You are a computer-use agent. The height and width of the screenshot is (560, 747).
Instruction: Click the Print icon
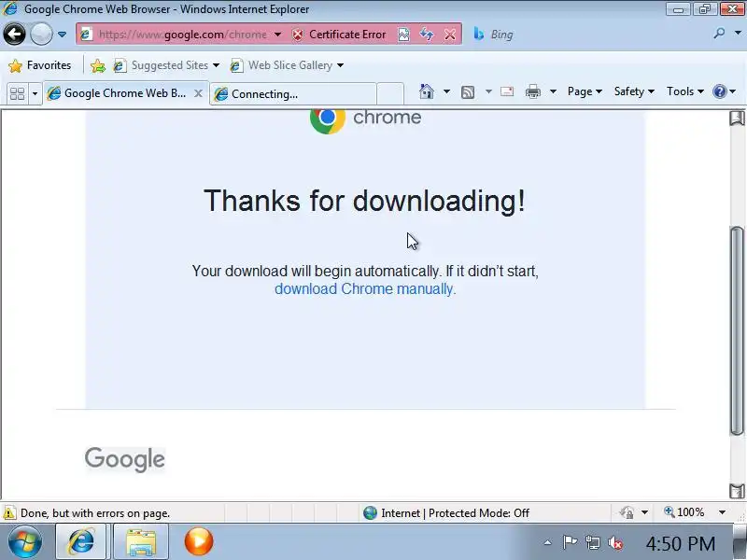532,91
